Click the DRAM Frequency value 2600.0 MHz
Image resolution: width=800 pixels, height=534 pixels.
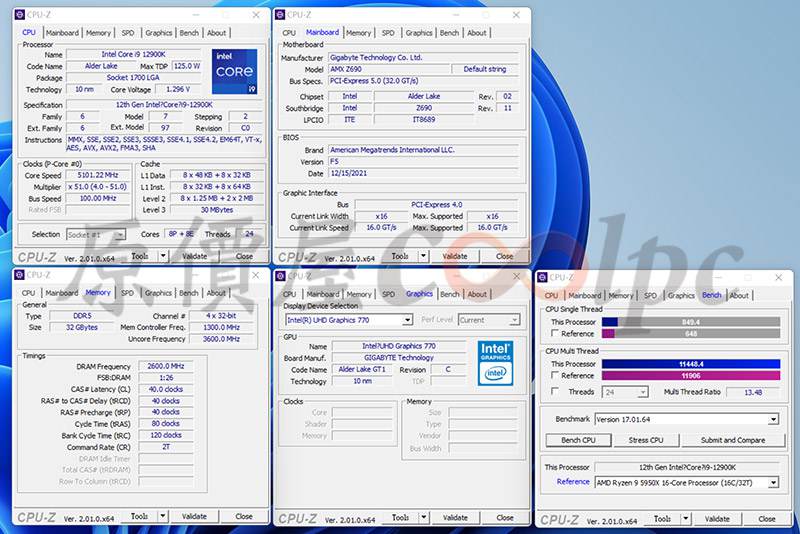pyautogui.click(x=166, y=366)
